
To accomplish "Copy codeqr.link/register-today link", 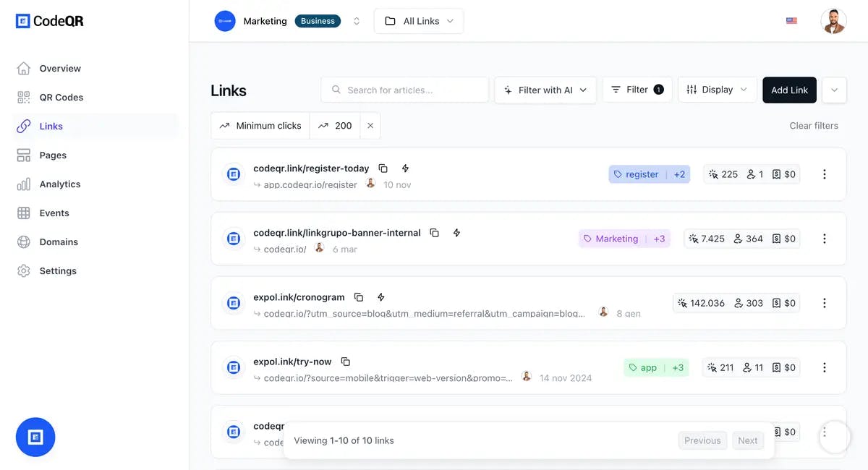I will click(x=383, y=168).
